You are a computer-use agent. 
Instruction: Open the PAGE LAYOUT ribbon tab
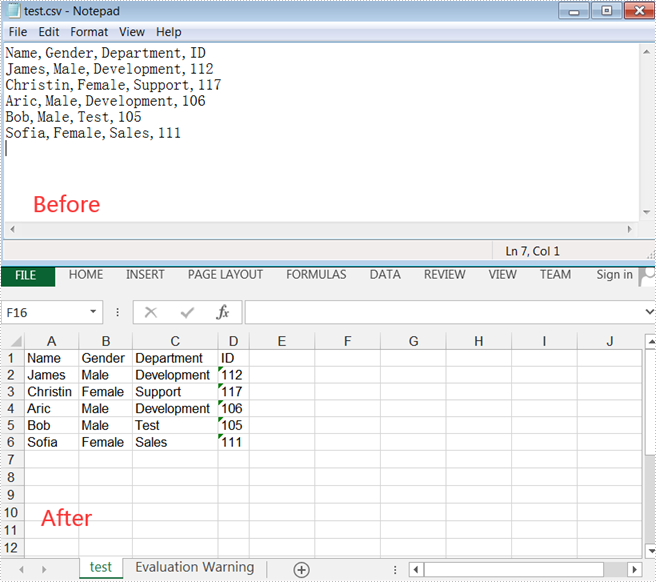pyautogui.click(x=225, y=274)
